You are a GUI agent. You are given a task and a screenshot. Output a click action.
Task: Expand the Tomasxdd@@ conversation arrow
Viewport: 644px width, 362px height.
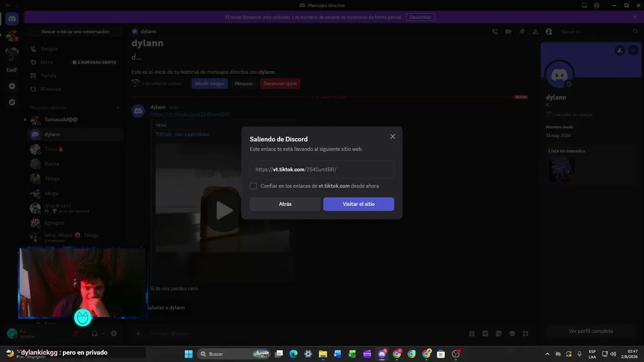[25, 120]
